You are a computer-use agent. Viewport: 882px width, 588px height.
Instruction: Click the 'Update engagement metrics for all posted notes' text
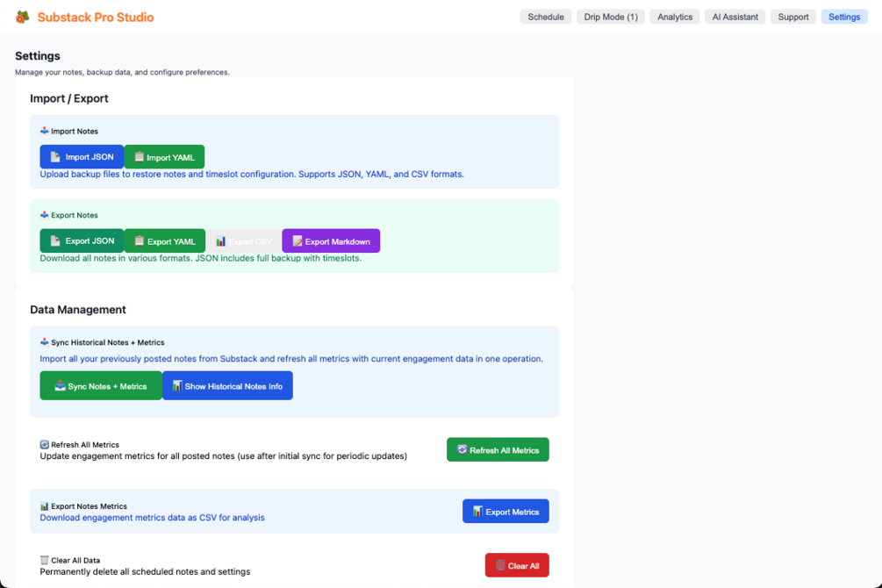(223, 456)
